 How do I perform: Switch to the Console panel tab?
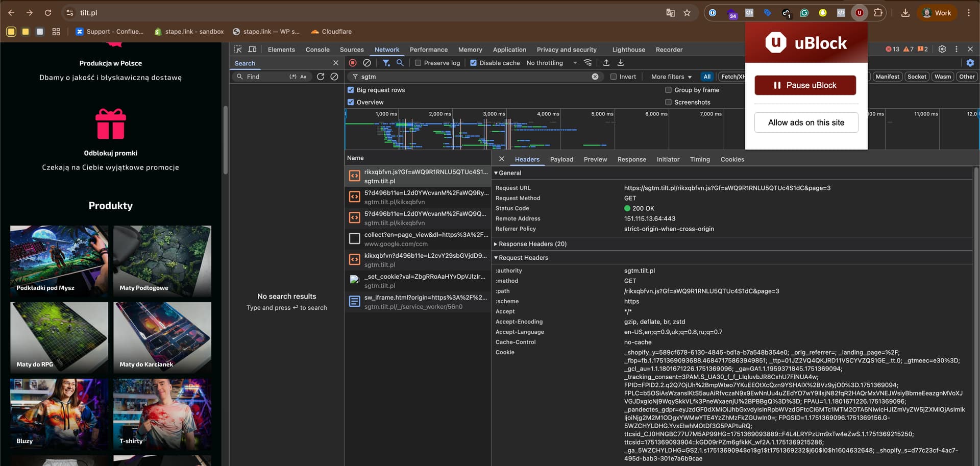click(317, 50)
